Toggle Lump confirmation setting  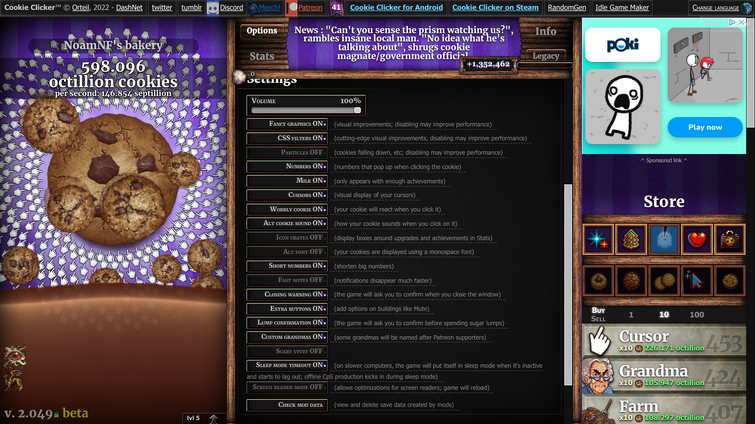pos(287,322)
